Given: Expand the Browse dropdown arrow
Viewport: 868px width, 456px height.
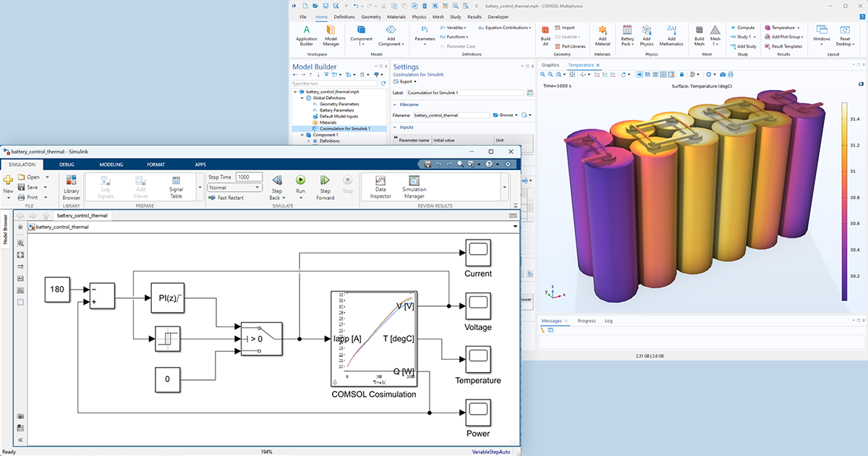Looking at the screenshot, I should (x=516, y=115).
